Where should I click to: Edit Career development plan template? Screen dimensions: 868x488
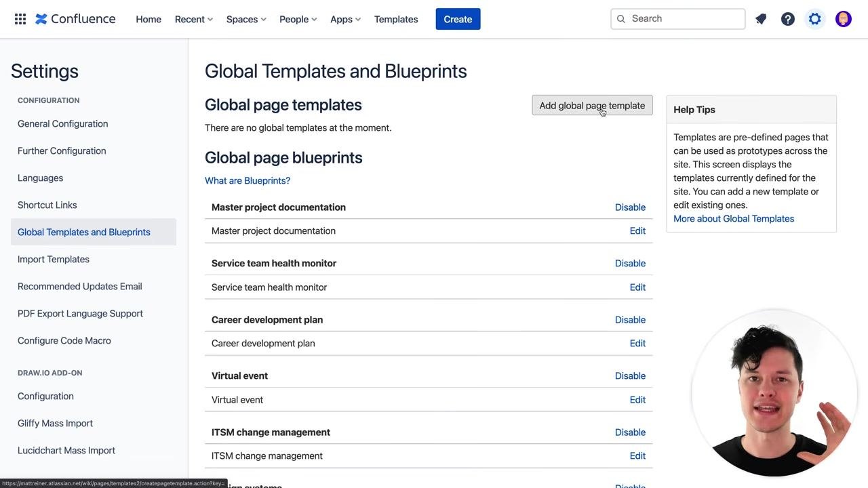(637, 343)
